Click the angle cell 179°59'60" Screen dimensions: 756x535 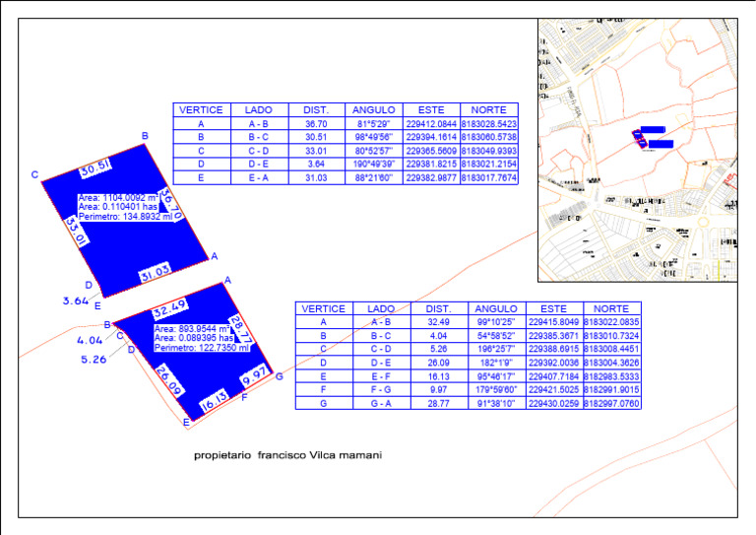click(x=496, y=390)
